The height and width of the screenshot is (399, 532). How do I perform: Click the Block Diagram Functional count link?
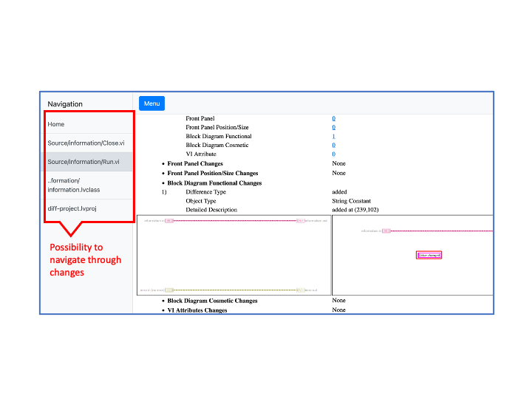(x=333, y=136)
